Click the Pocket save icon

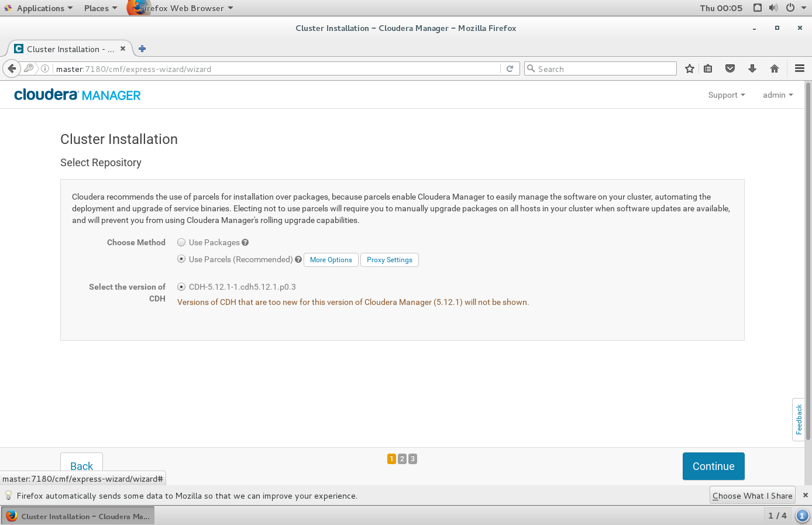coord(730,68)
